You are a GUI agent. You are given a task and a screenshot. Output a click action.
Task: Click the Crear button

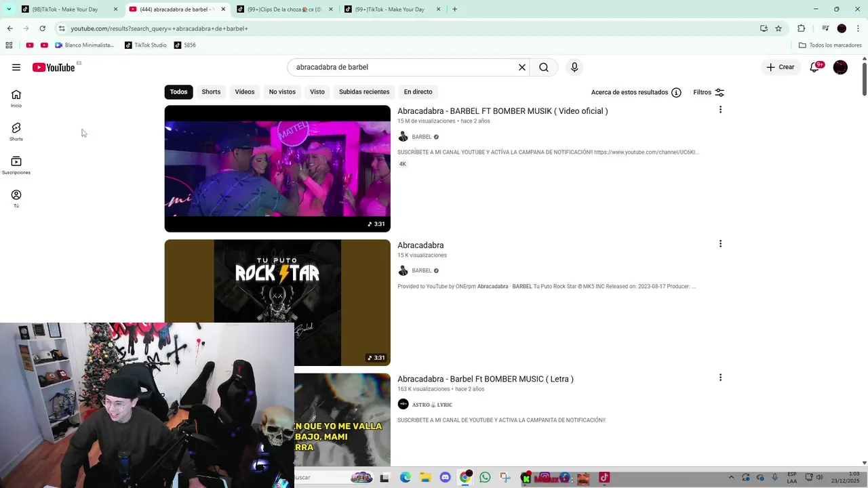pos(781,67)
